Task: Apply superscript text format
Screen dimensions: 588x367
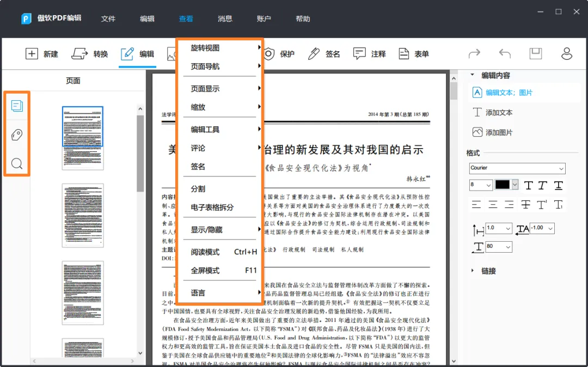Action: click(542, 204)
